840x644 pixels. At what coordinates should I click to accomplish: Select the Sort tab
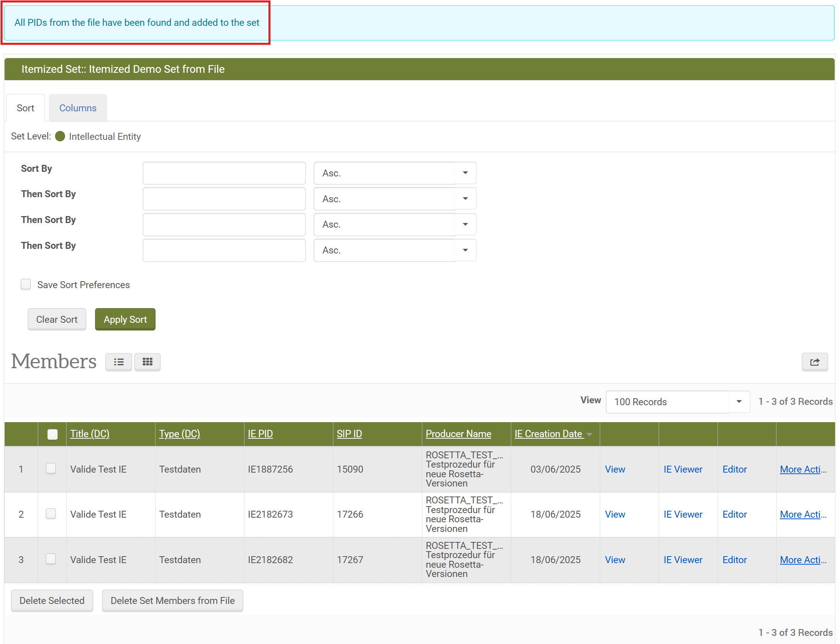[25, 108]
